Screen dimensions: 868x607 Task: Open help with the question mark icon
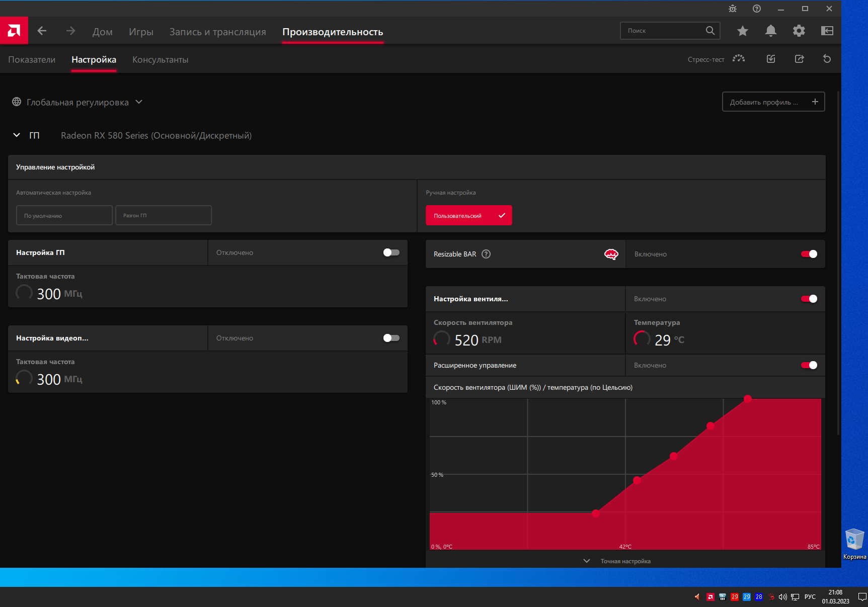tap(757, 9)
